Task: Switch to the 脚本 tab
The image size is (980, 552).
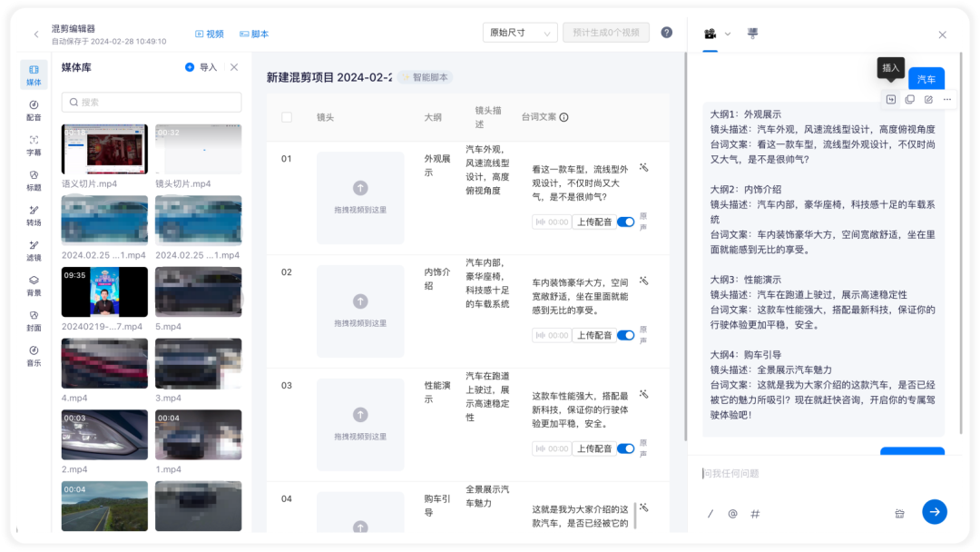Action: coord(254,34)
